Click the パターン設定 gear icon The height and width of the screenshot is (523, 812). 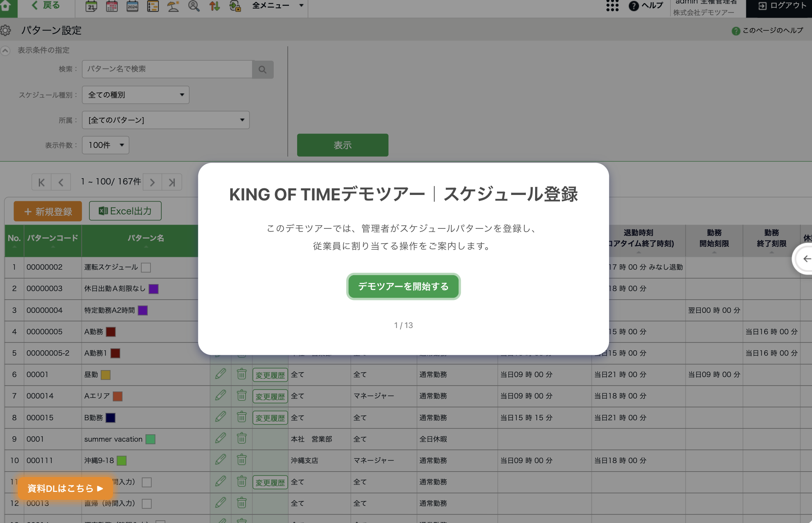5,30
